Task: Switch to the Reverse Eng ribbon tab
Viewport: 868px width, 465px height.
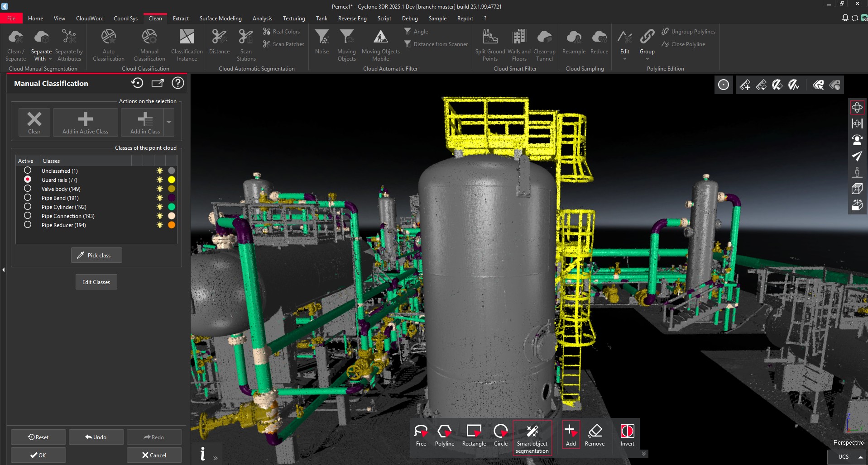Action: click(x=352, y=18)
